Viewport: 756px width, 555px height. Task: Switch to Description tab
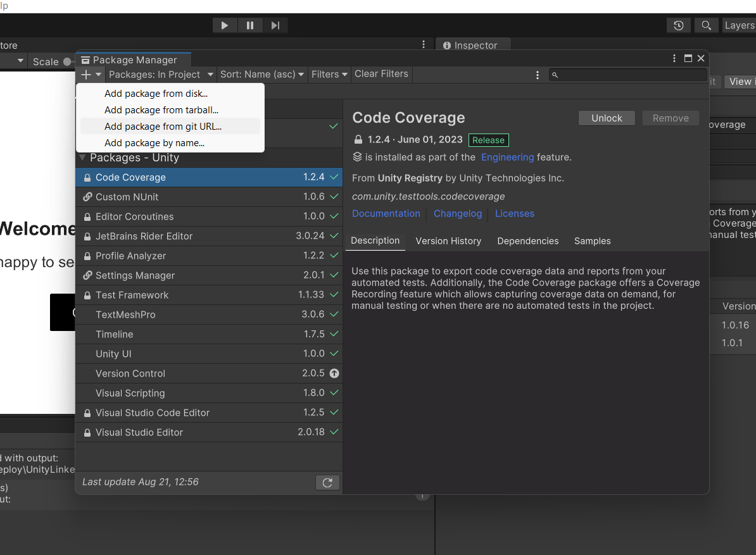[x=375, y=241]
